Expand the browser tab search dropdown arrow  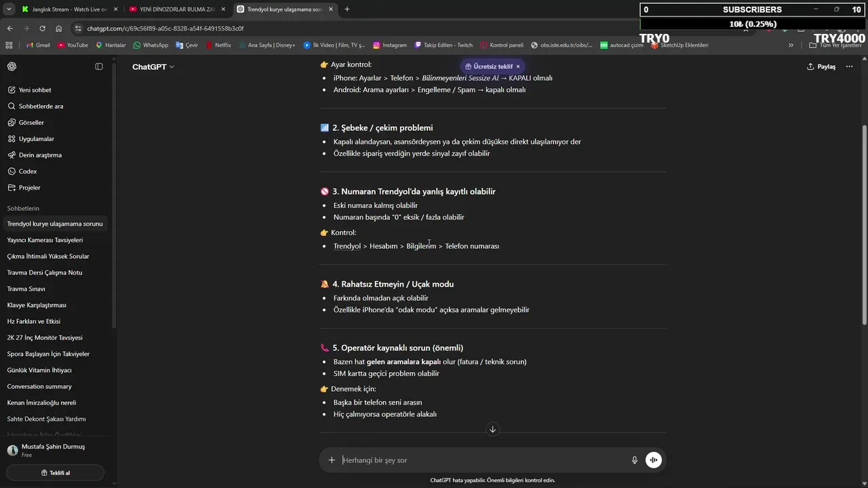tap(9, 9)
